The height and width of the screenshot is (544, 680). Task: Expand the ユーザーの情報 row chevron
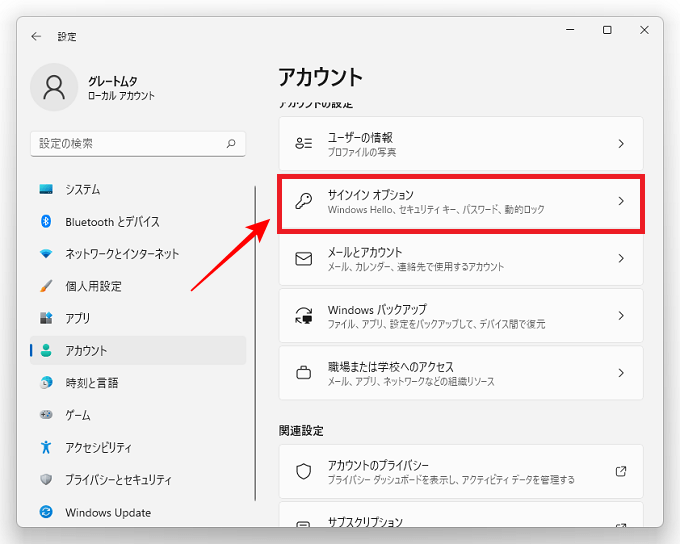[x=621, y=144]
